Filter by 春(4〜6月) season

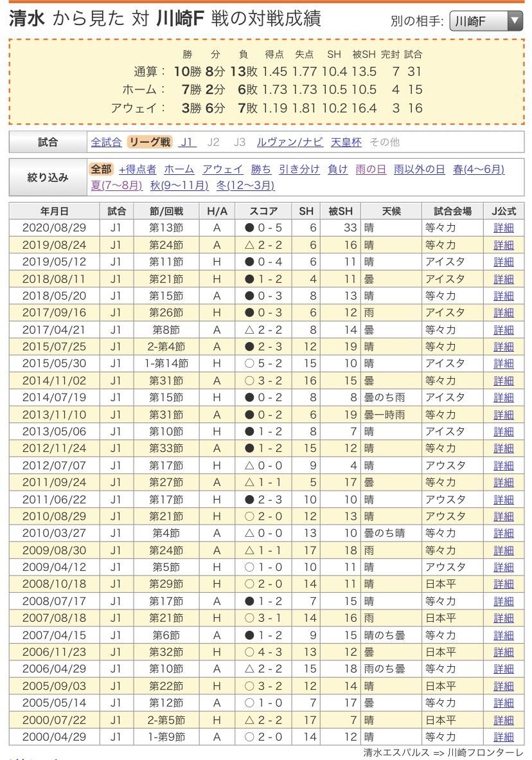pyautogui.click(x=478, y=169)
